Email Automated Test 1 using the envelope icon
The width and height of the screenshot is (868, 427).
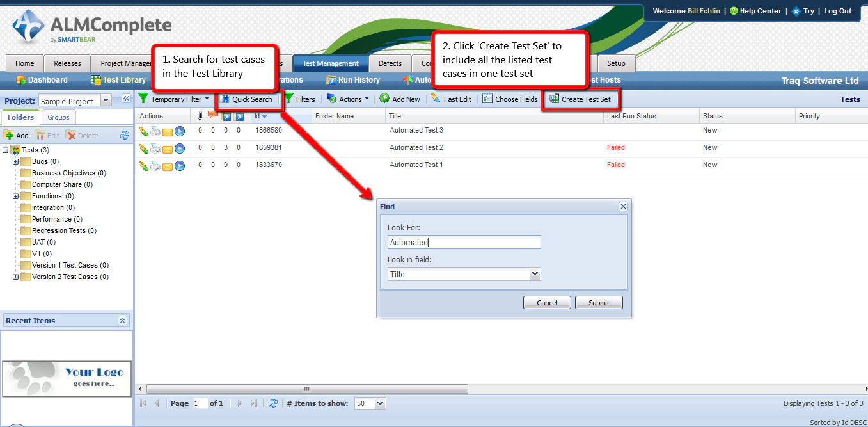pyautogui.click(x=167, y=165)
